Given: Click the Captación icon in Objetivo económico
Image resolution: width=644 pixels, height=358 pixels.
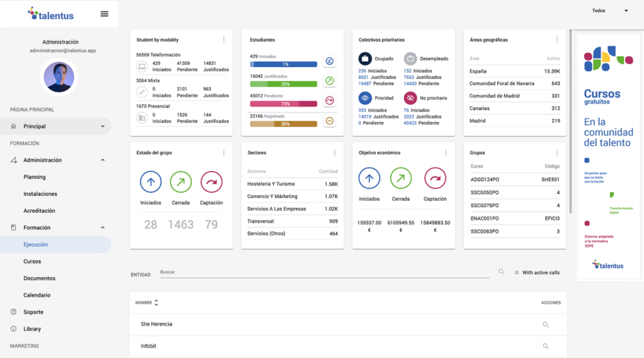Looking at the screenshot, I should click(435, 178).
